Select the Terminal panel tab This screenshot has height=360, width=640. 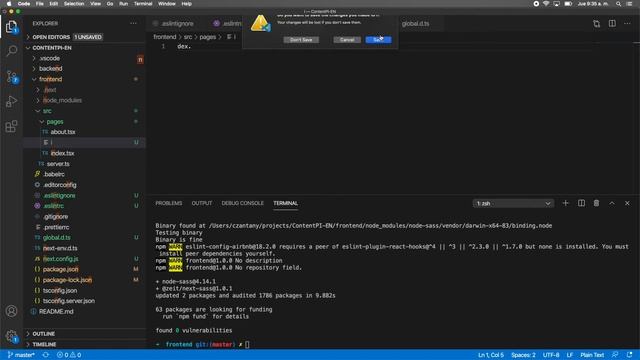click(285, 203)
